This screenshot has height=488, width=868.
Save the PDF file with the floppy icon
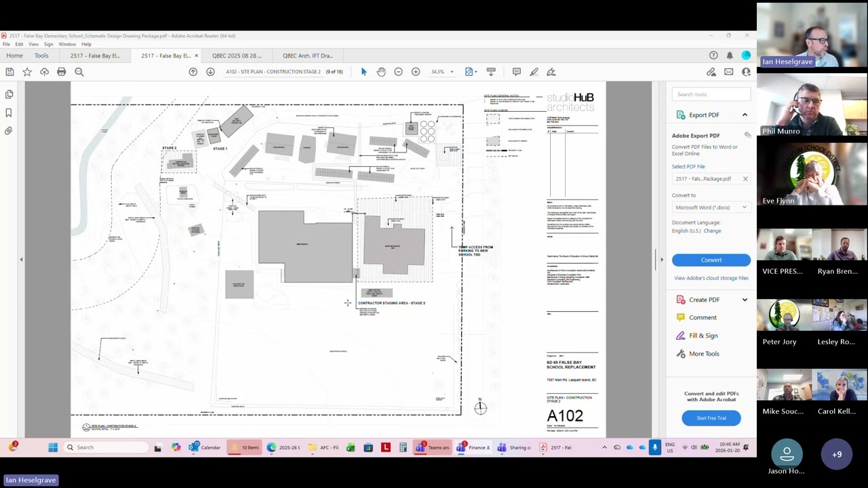point(9,72)
